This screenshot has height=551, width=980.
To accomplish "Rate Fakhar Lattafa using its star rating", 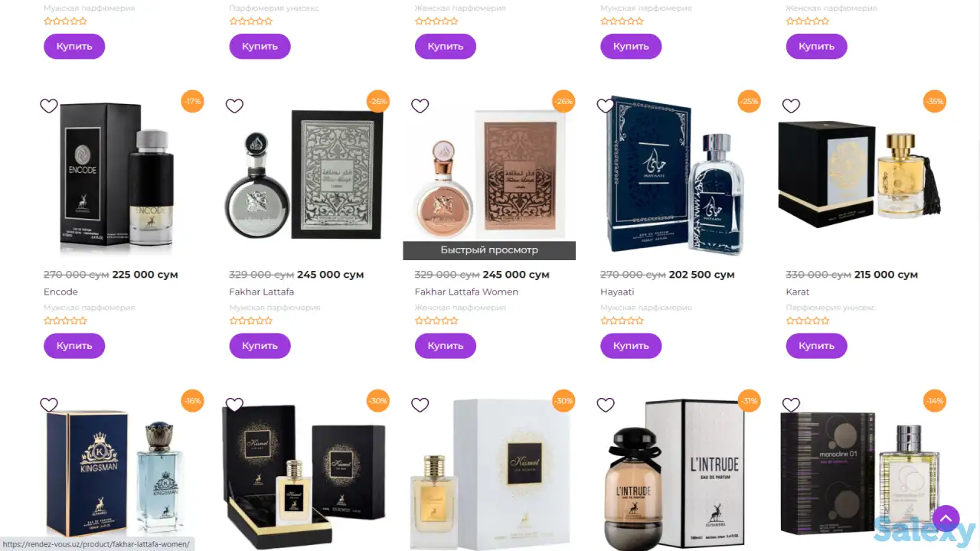I will (x=250, y=321).
